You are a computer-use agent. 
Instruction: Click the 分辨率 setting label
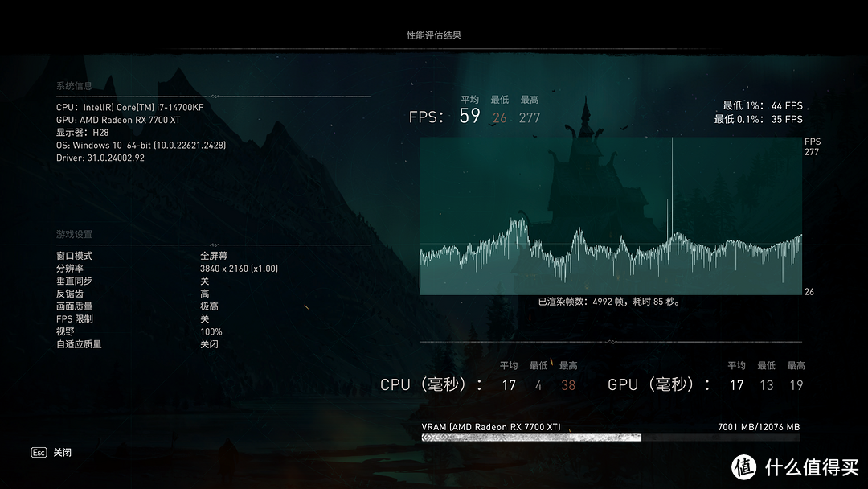point(70,269)
